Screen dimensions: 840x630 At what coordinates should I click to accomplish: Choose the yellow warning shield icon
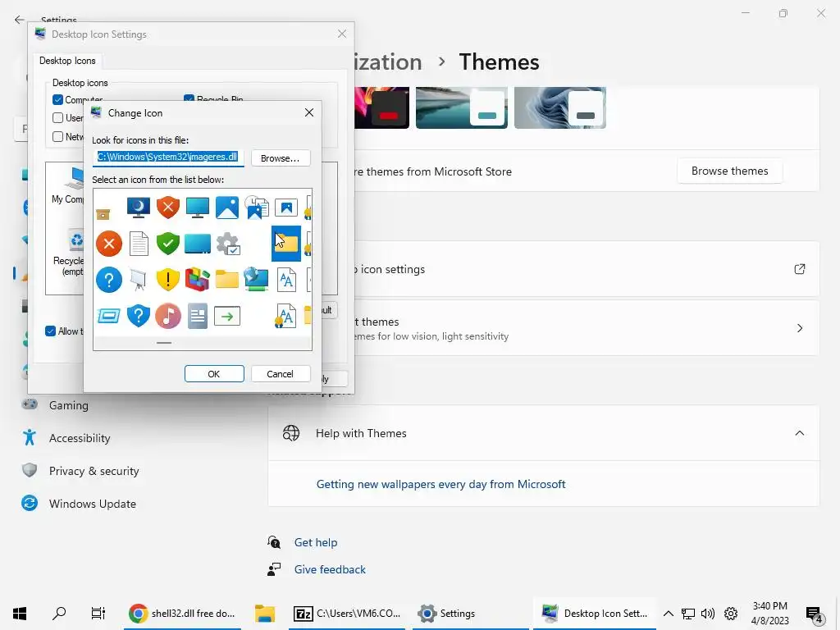[x=167, y=280]
